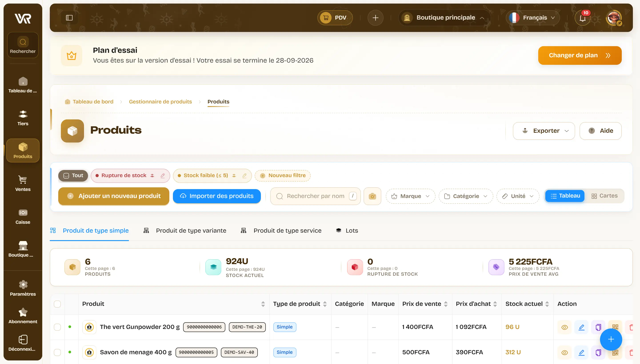Open the Rechercher search in the sidebar

(23, 45)
